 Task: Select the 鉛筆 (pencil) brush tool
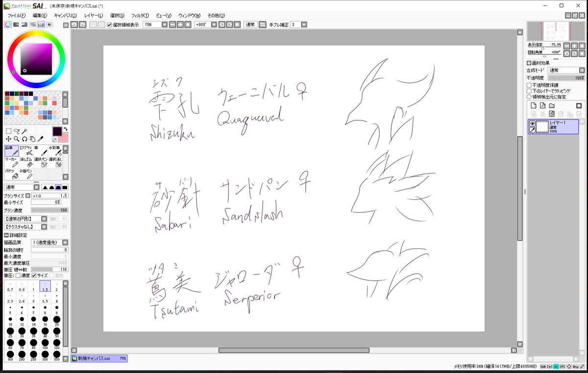tap(12, 150)
